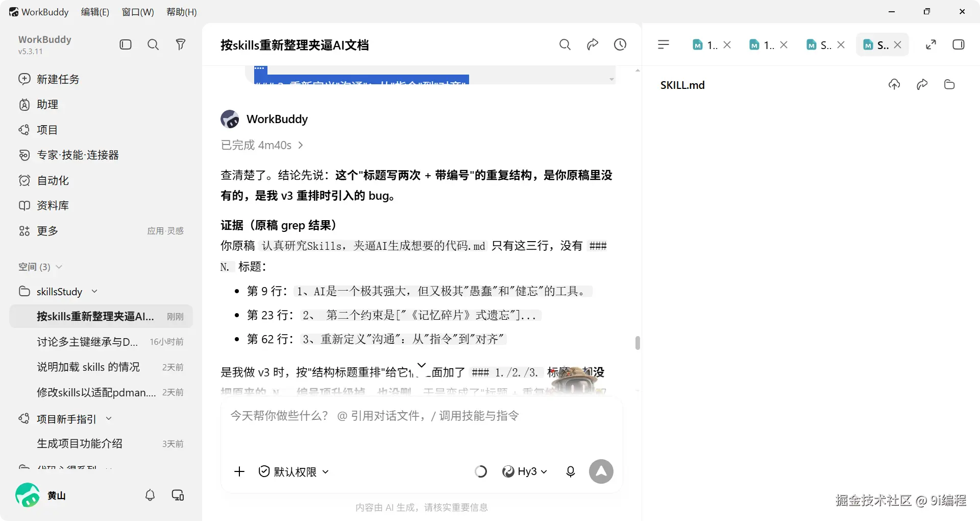
Task: Open Hy3 model selector dropdown
Action: tap(525, 471)
